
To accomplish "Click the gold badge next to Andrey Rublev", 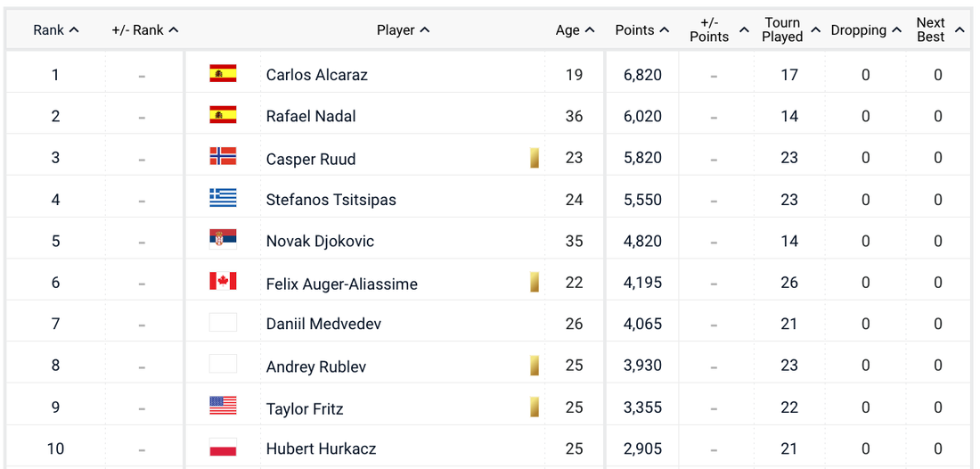I will pyautogui.click(x=535, y=366).
